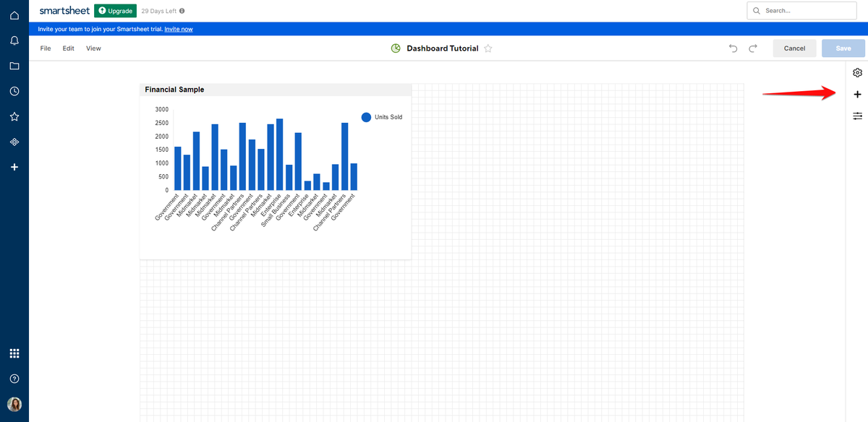Open arrange options with the sliders icon

pyautogui.click(x=857, y=116)
